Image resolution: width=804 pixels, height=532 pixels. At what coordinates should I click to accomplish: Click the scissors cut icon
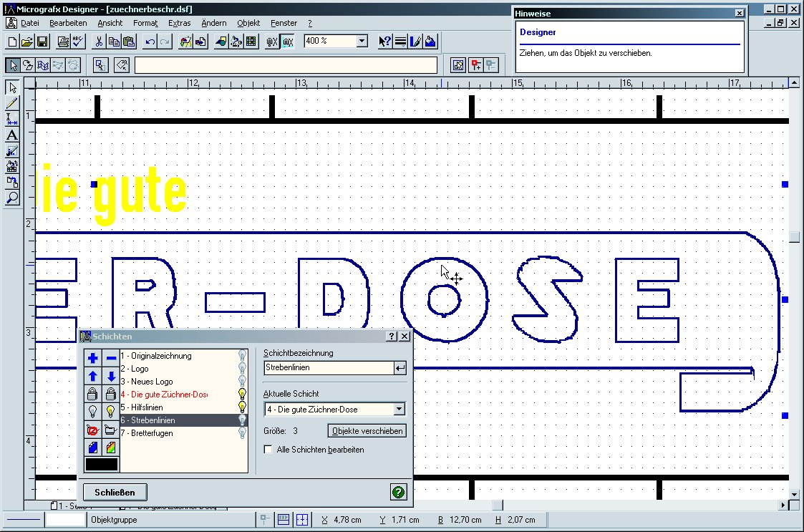tap(99, 42)
